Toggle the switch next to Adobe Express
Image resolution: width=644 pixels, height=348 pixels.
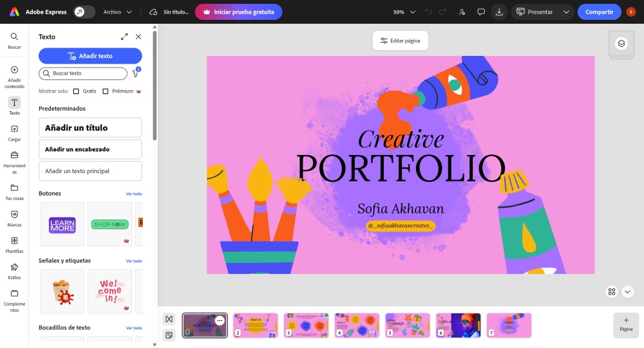pyautogui.click(x=84, y=12)
